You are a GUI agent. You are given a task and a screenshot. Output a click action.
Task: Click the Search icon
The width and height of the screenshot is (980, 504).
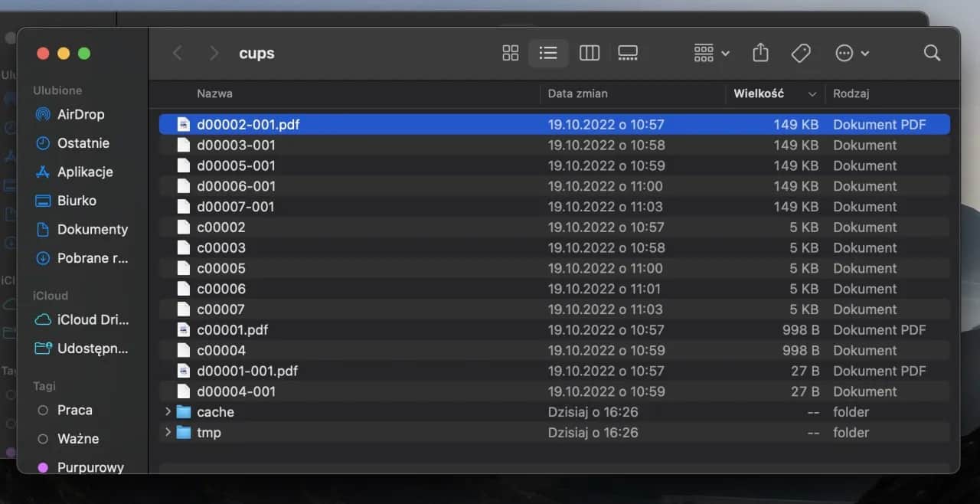[932, 53]
